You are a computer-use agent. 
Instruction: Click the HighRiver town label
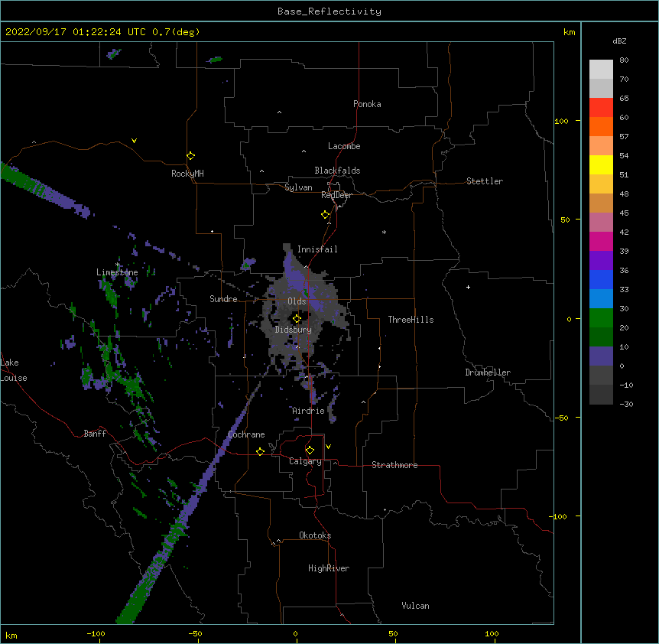click(329, 568)
